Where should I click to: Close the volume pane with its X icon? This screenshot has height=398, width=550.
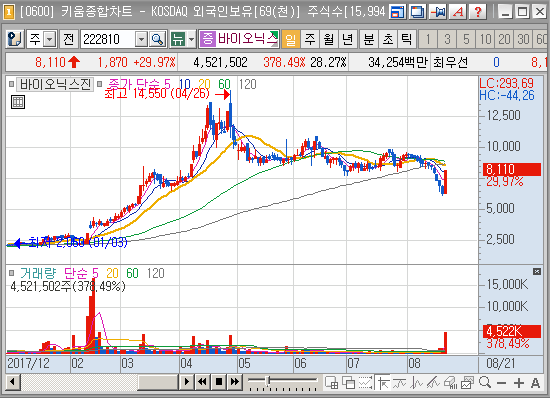[537, 271]
